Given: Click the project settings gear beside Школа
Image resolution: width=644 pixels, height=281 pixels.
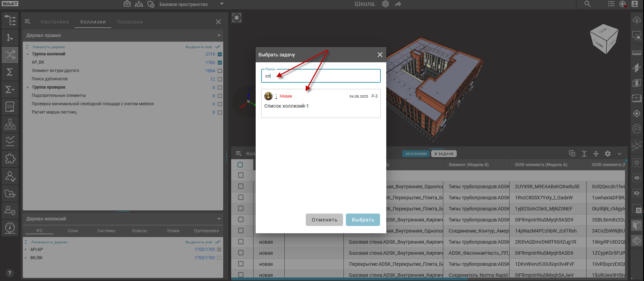Looking at the screenshot, I should coord(386,4).
